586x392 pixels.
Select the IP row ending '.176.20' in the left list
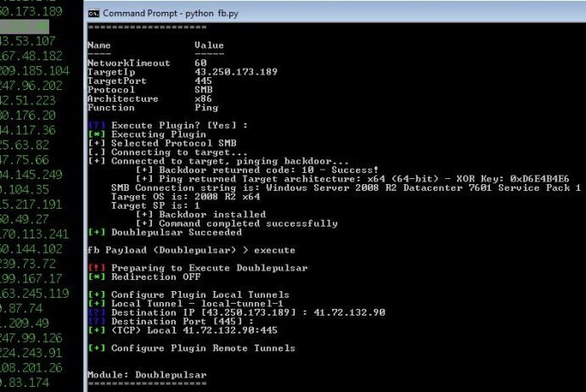pyautogui.click(x=28, y=115)
